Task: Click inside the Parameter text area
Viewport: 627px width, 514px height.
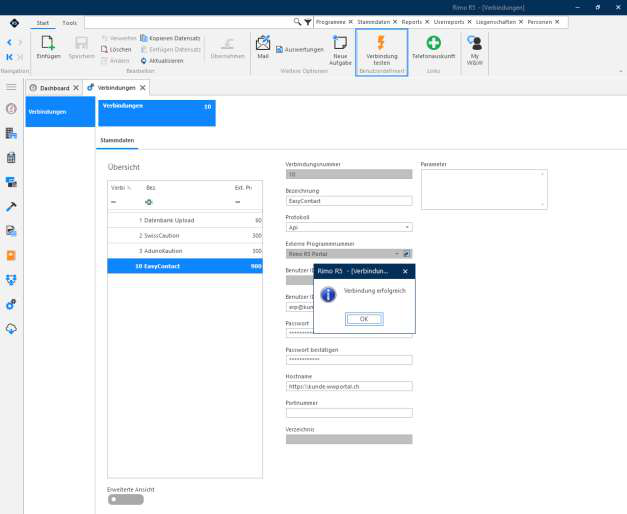Action: pyautogui.click(x=484, y=189)
